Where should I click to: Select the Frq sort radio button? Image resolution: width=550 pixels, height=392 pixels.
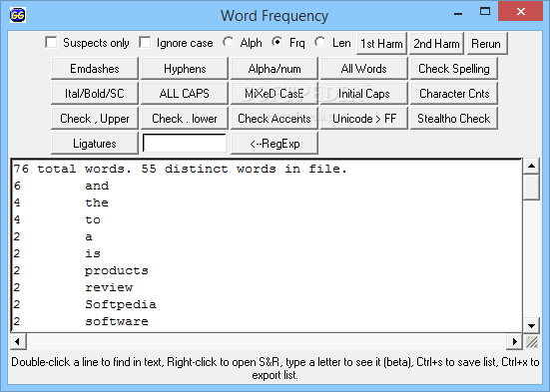coord(277,43)
